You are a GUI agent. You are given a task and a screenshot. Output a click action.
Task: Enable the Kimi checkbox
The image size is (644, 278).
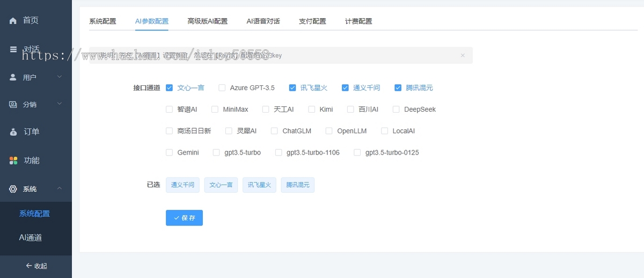coord(312,109)
